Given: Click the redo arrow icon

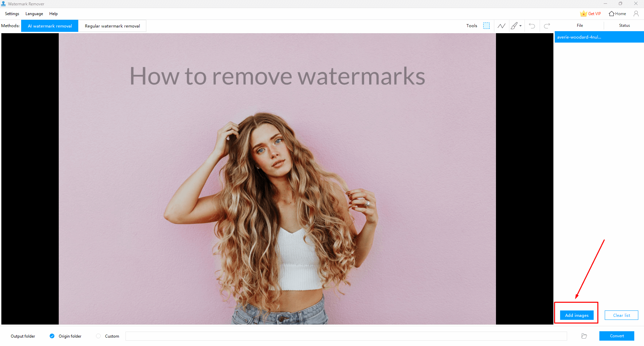Looking at the screenshot, I should (547, 26).
